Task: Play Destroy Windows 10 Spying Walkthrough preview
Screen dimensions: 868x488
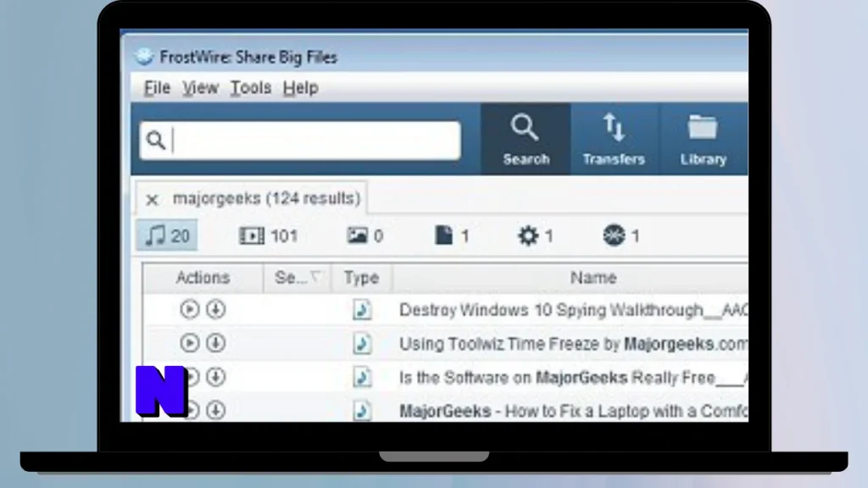Action: [x=189, y=309]
